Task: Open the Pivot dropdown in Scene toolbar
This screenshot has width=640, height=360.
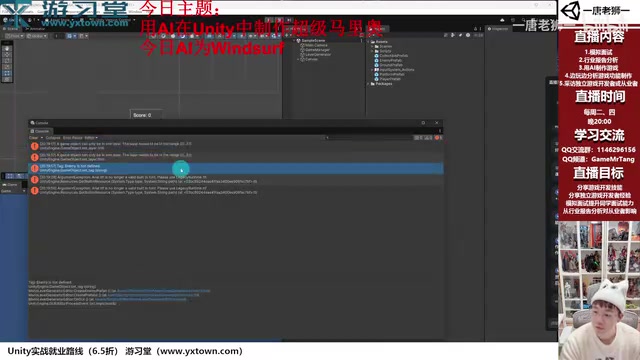Action: click(x=15, y=36)
